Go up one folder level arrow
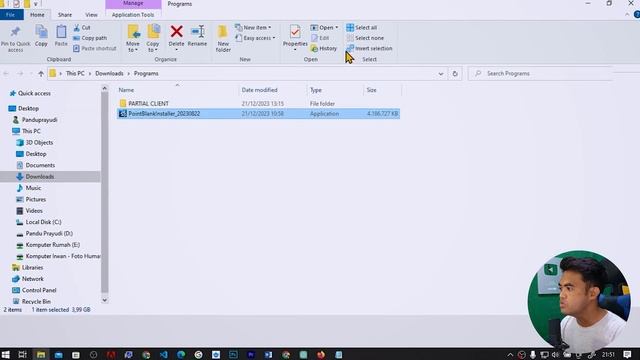 41,73
